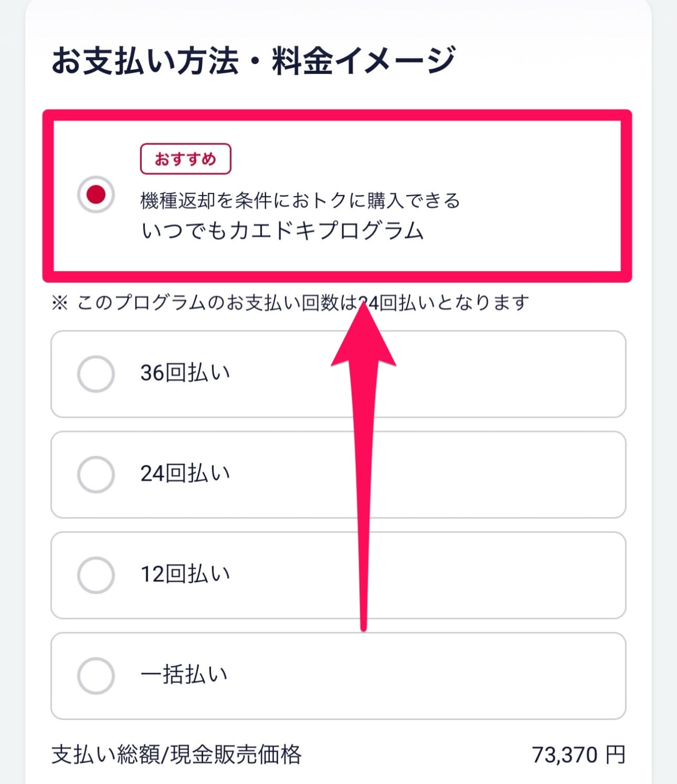Click the おすすめ recommendation badge

pyautogui.click(x=186, y=157)
